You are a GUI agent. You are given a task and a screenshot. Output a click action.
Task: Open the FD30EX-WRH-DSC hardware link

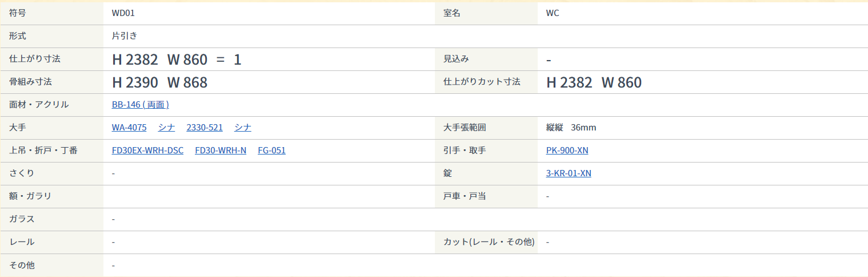click(148, 151)
